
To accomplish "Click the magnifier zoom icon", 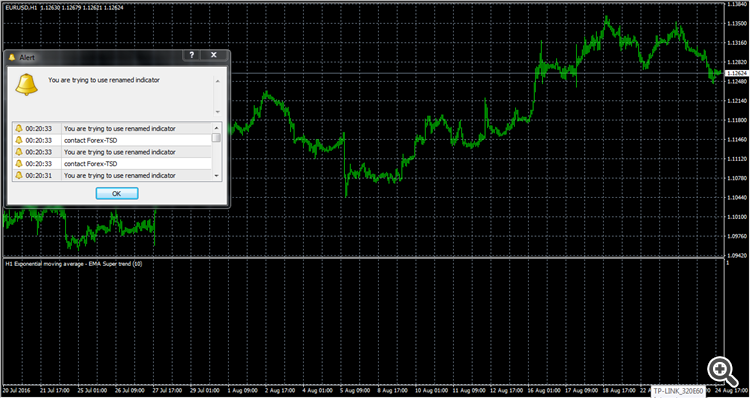I will click(x=723, y=371).
